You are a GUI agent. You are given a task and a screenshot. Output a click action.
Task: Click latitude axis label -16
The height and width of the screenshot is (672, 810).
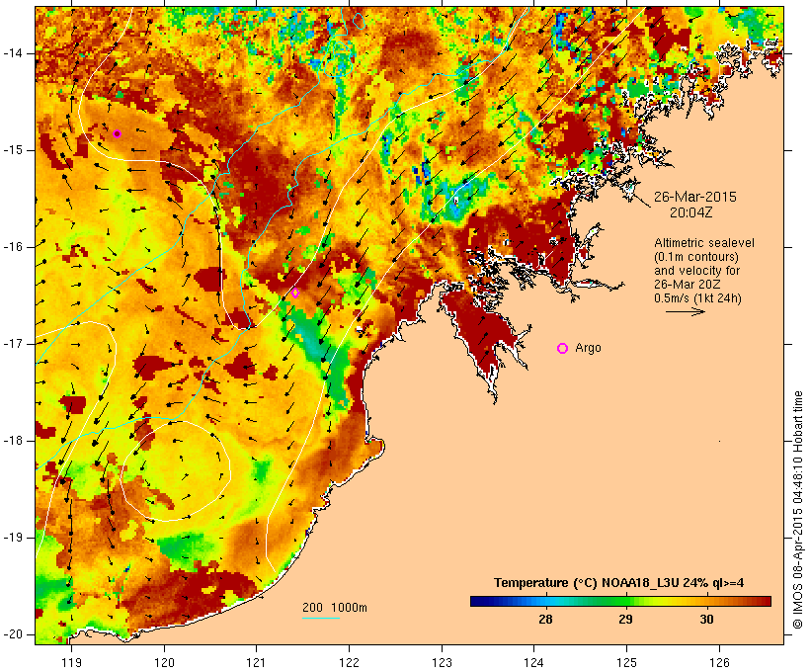(x=13, y=247)
